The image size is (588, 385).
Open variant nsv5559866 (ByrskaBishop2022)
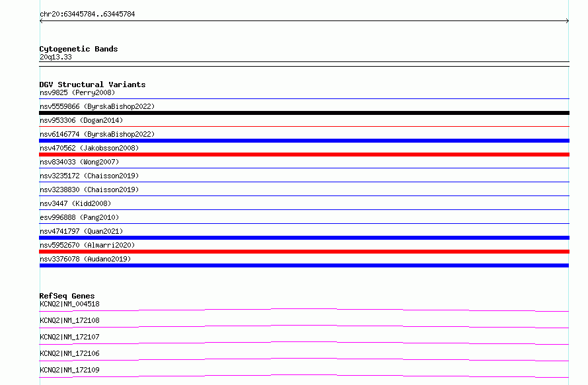pyautogui.click(x=97, y=106)
